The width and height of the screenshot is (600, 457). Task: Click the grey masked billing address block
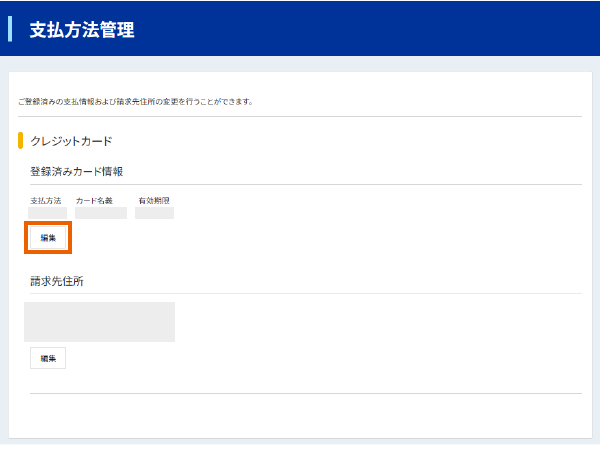click(99, 322)
